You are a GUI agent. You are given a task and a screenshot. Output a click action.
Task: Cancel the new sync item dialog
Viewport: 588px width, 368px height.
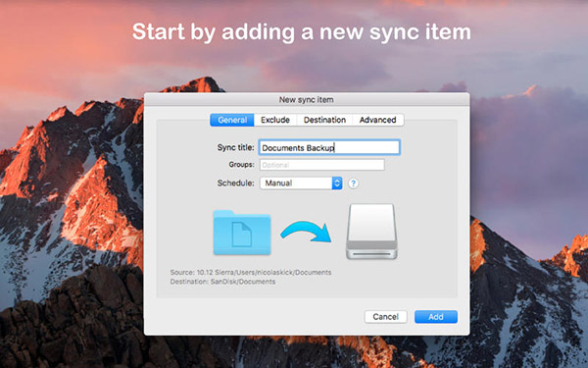click(x=385, y=317)
